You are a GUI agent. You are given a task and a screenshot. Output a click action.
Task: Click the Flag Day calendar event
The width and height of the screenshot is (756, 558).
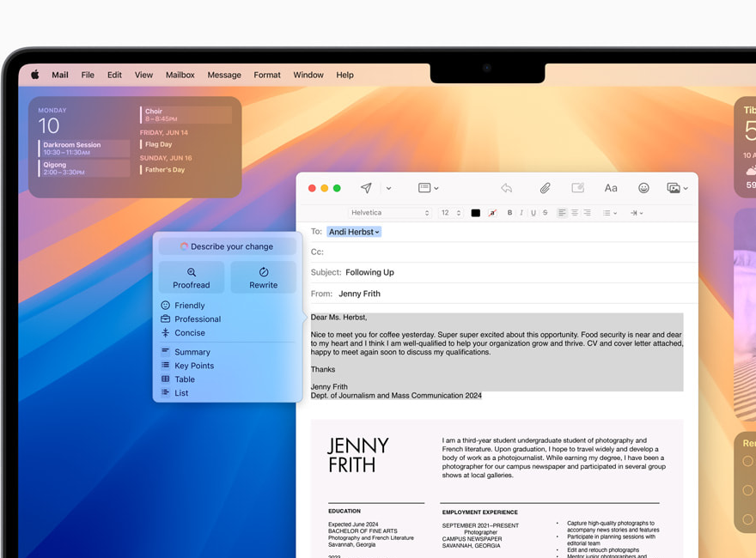[x=155, y=144]
